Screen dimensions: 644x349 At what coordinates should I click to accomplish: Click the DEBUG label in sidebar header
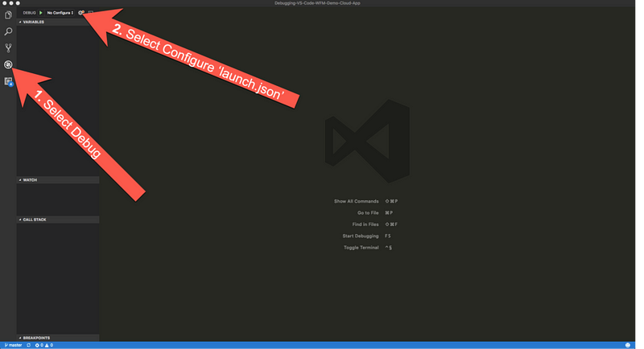pyautogui.click(x=29, y=13)
